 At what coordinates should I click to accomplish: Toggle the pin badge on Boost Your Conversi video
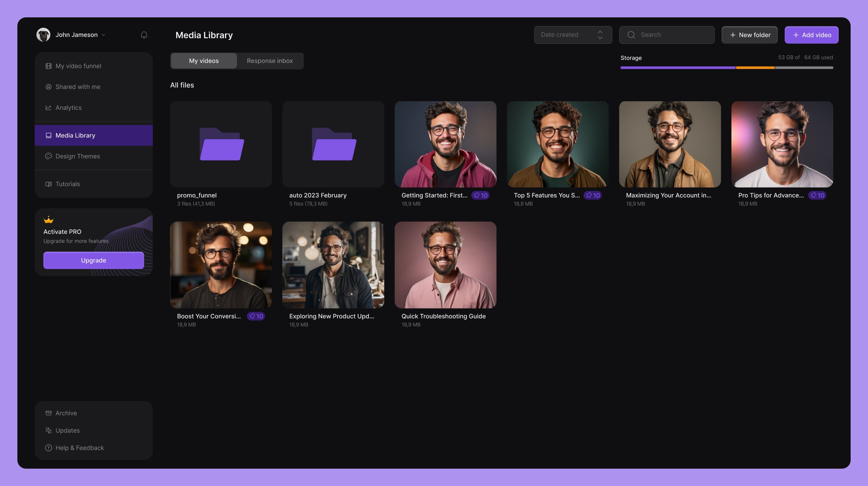[x=256, y=316]
